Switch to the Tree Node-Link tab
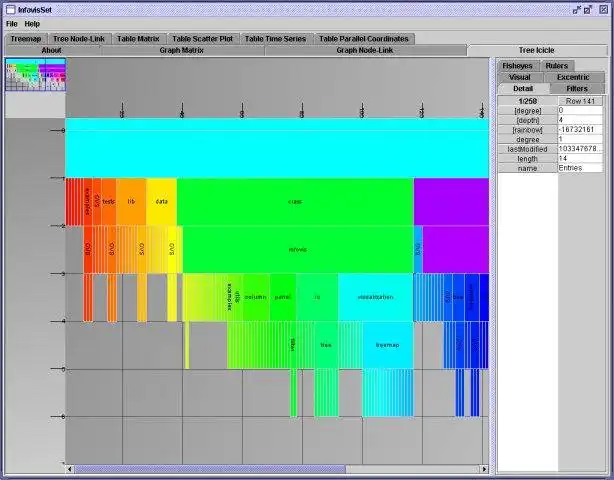 pos(79,39)
